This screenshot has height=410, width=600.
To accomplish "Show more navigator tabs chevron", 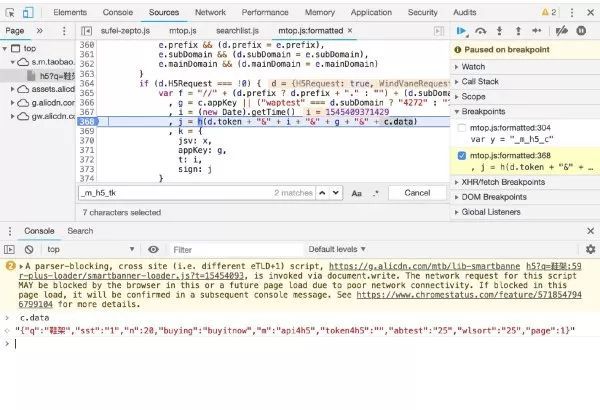I will (x=39, y=30).
